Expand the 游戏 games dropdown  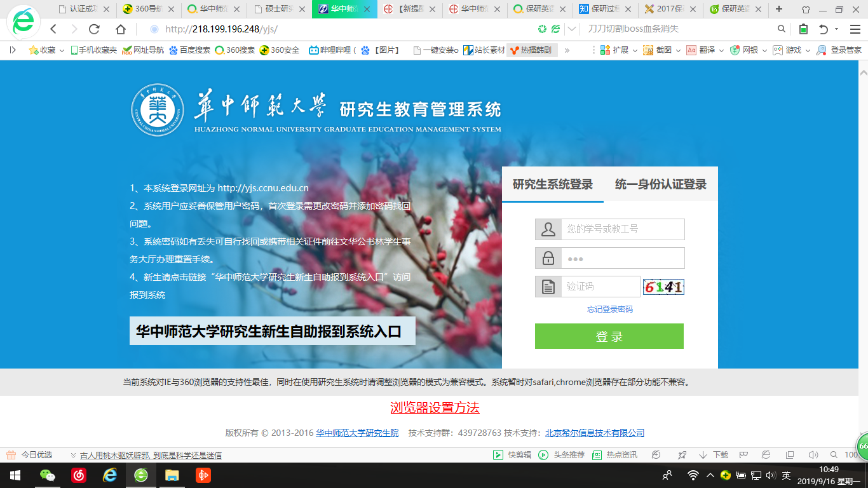pyautogui.click(x=790, y=50)
